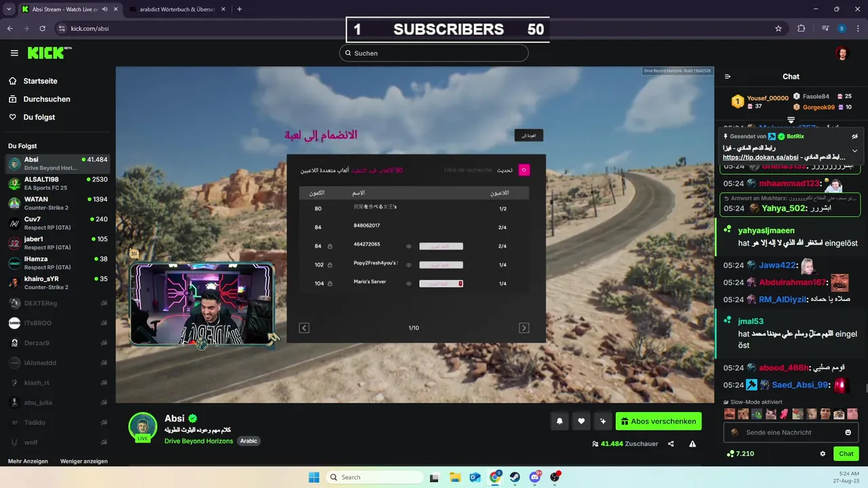868x488 pixels.
Task: Click in the Sende eine Nachricht field
Action: [x=790, y=432]
